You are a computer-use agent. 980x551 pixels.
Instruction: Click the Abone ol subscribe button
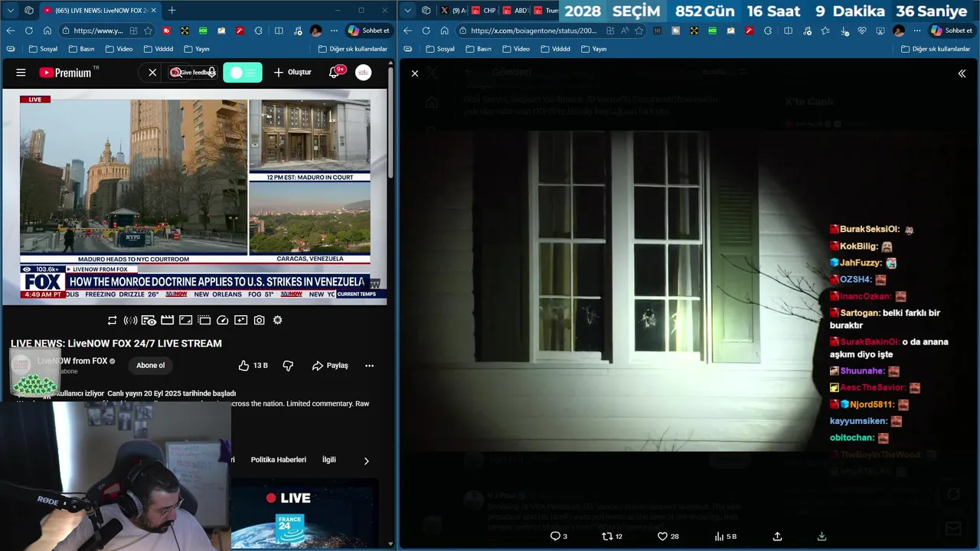(x=150, y=366)
